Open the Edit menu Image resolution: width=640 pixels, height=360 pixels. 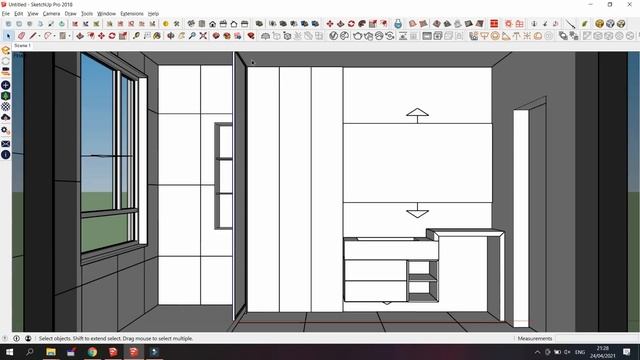coord(19,13)
